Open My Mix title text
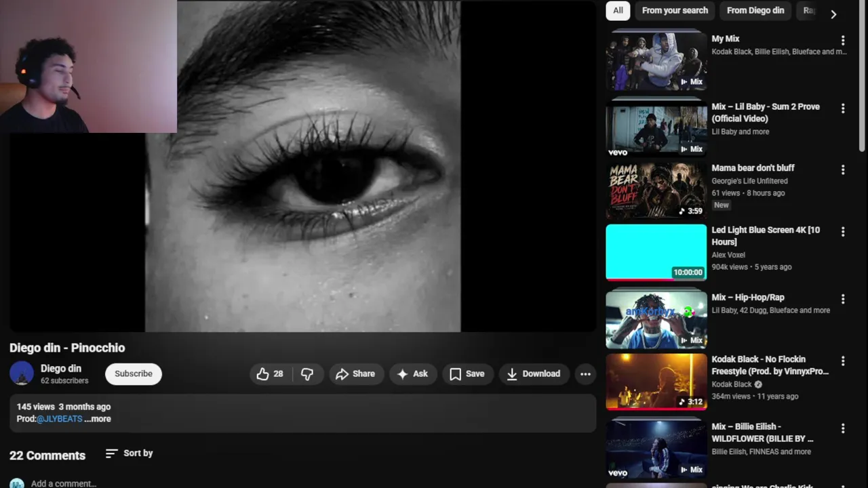Image resolution: width=868 pixels, height=488 pixels. pos(726,39)
